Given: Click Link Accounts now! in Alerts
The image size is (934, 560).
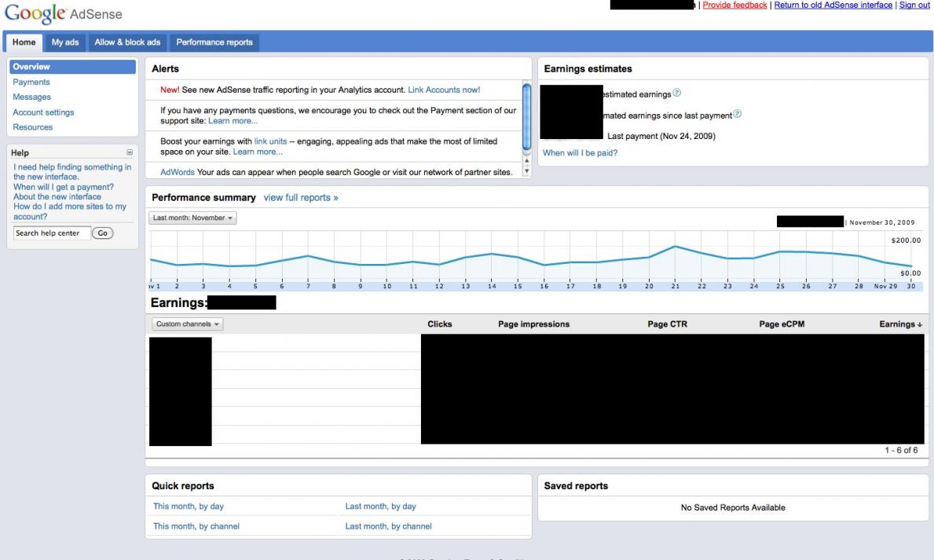Looking at the screenshot, I should [x=444, y=90].
